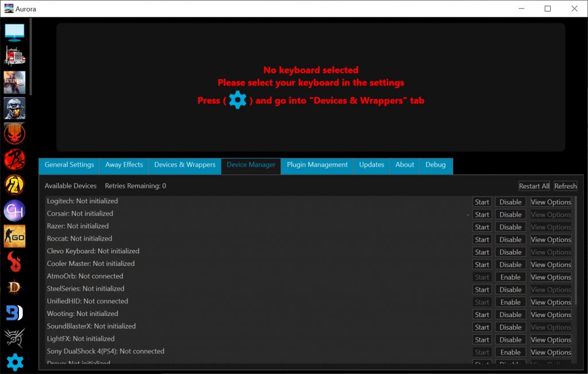Image resolution: width=588 pixels, height=374 pixels.
Task: Click the profile sidebar scrollbar
Action: [31, 57]
